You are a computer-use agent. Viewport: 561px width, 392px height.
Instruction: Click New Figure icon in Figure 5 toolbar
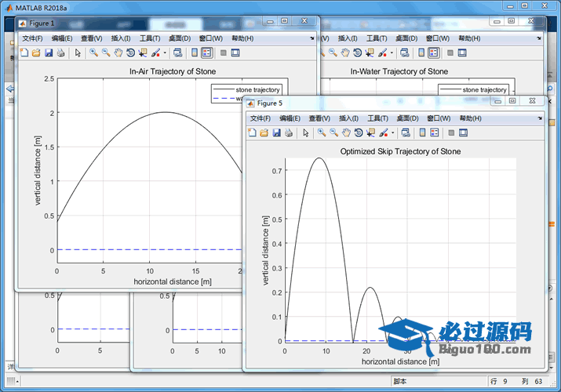pos(252,133)
